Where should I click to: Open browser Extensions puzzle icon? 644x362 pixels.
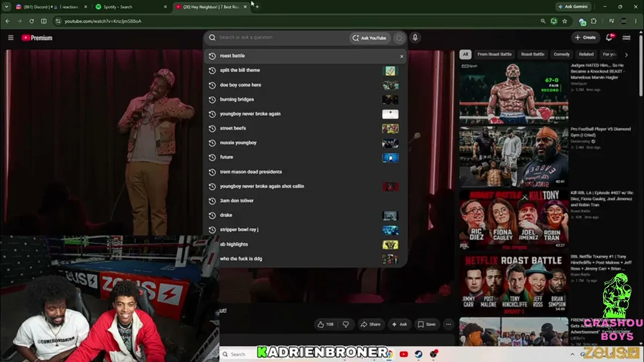(594, 21)
